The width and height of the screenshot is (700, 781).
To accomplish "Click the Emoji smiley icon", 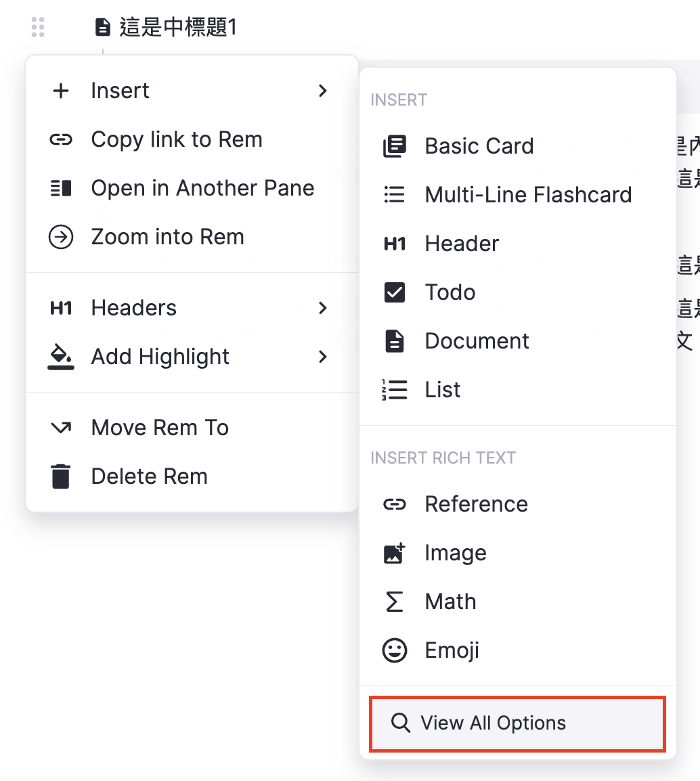I will [x=395, y=650].
